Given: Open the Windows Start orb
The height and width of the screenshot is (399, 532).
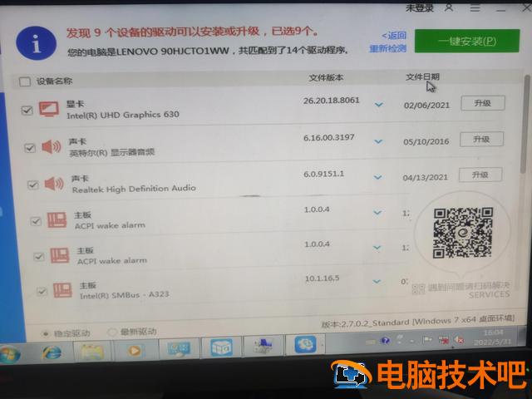Looking at the screenshot, I should coord(9,354).
